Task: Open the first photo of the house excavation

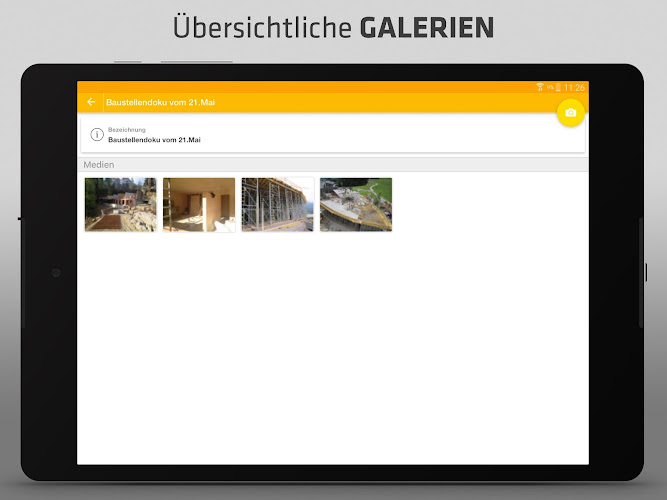Action: coord(120,205)
